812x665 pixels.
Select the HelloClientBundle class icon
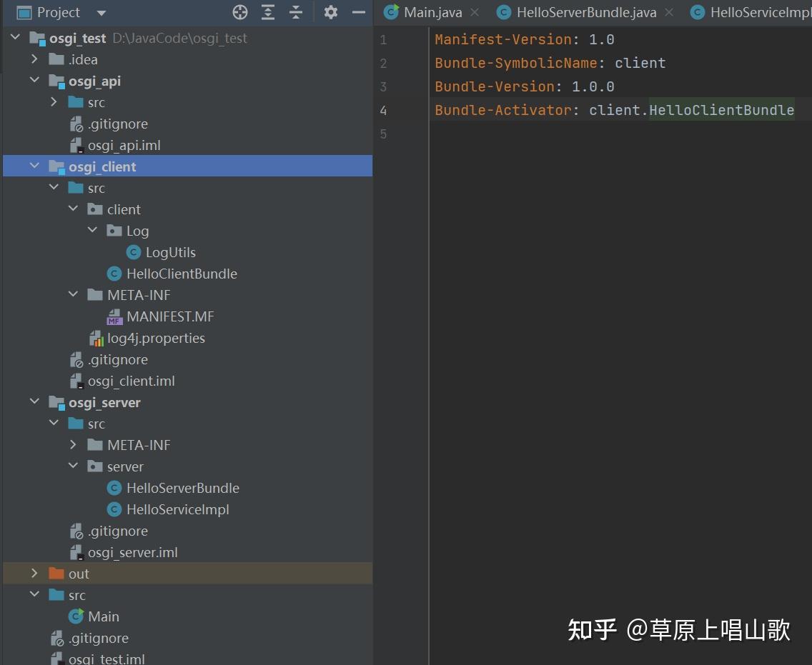click(x=114, y=274)
